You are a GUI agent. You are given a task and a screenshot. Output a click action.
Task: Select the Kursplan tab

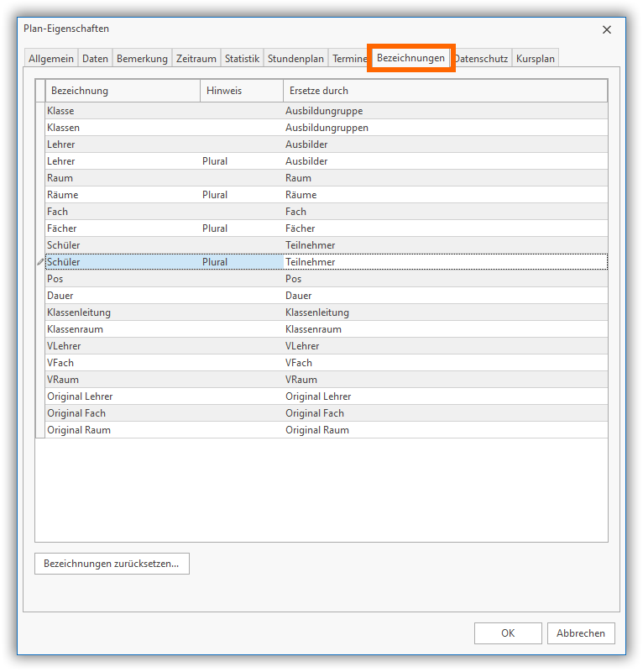[535, 59]
